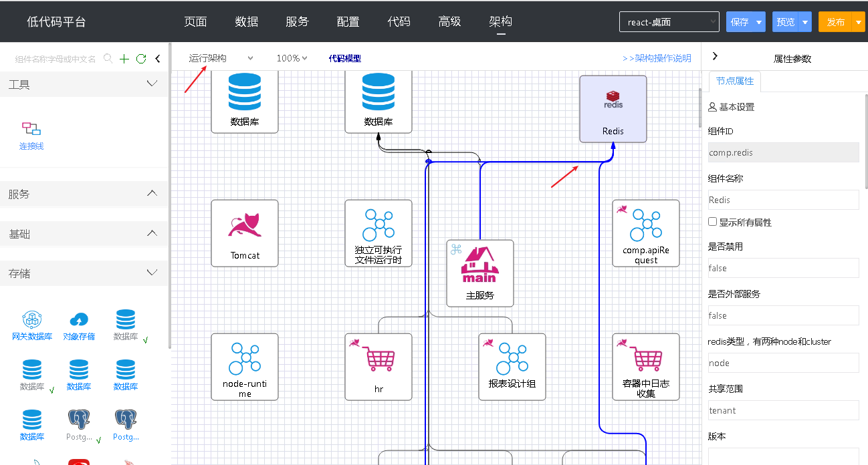This screenshot has width=868, height=465.
Task: Click the 是否外部服务 value field
Action: click(x=784, y=315)
